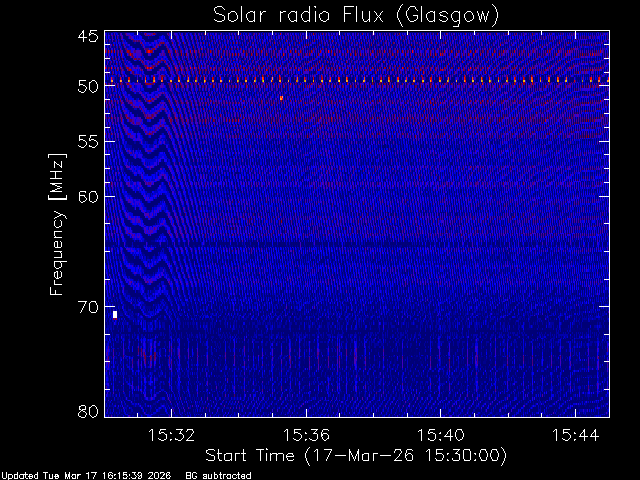
Task: Click the 'BG subtracted' footer text
Action: point(218,476)
